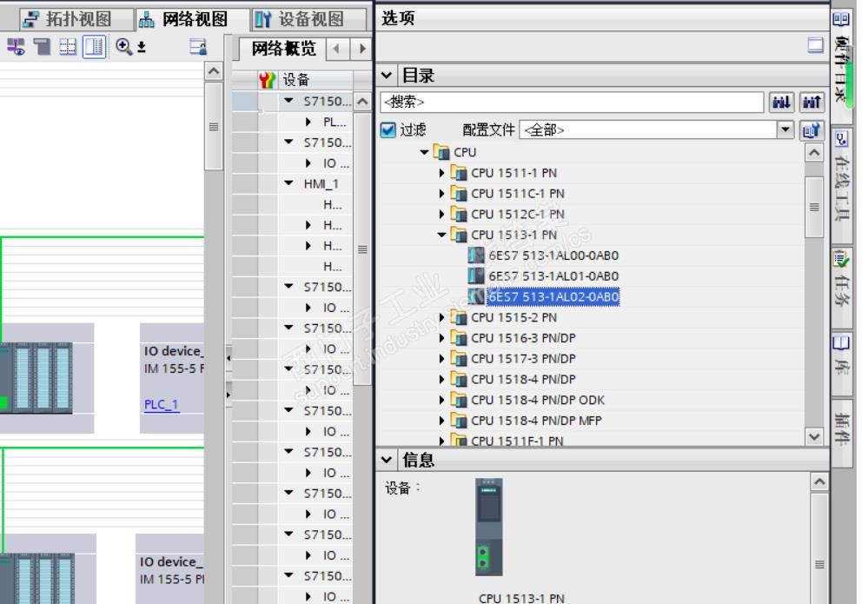Collapse the CPU folder
Screen dimensions: 868x604
pyautogui.click(x=424, y=152)
